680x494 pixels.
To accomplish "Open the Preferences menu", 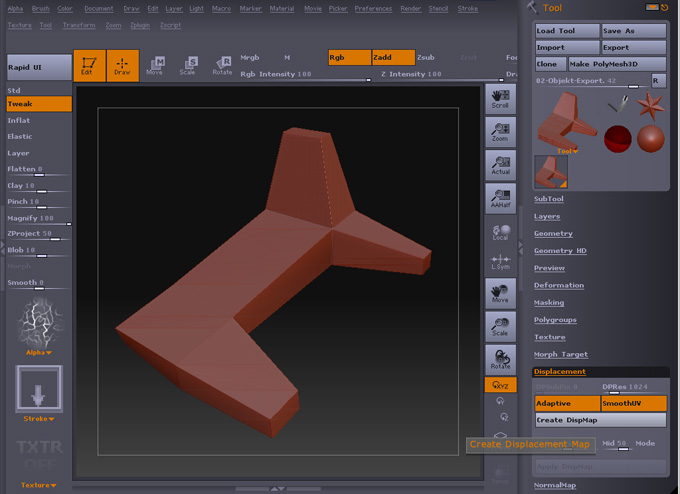I will (373, 8).
